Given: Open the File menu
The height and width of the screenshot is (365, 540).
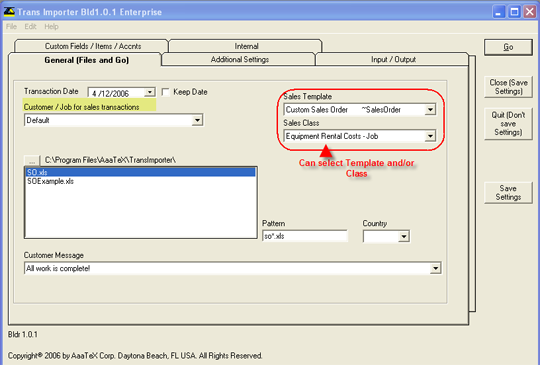Looking at the screenshot, I should tap(11, 27).
